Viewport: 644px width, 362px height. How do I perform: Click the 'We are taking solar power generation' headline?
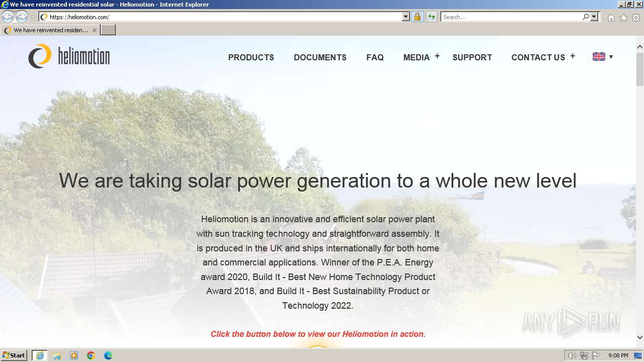(x=317, y=180)
